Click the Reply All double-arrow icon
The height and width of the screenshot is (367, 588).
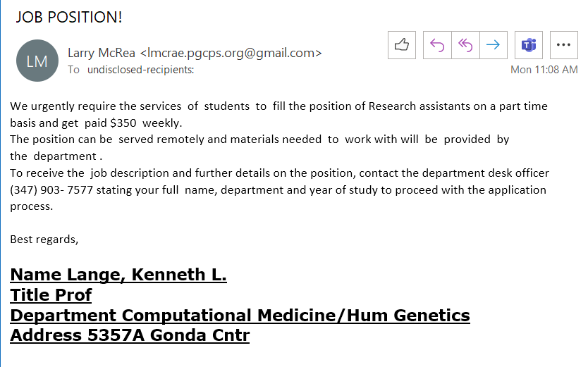click(x=465, y=45)
